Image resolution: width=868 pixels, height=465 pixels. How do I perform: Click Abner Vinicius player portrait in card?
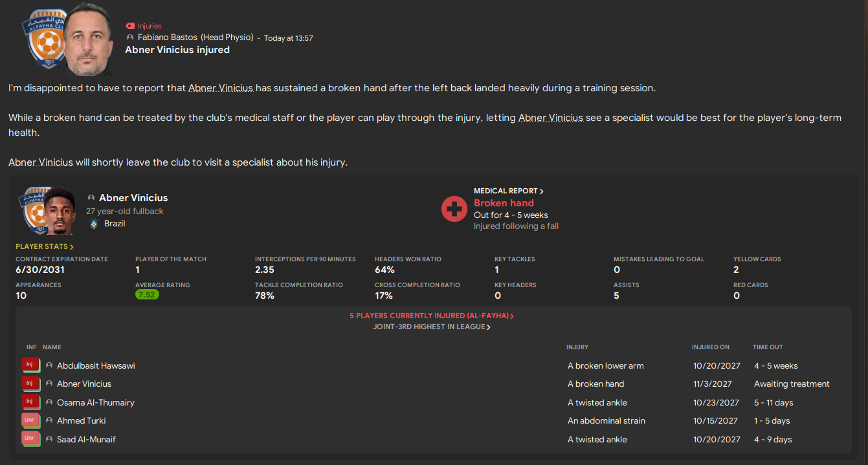59,211
